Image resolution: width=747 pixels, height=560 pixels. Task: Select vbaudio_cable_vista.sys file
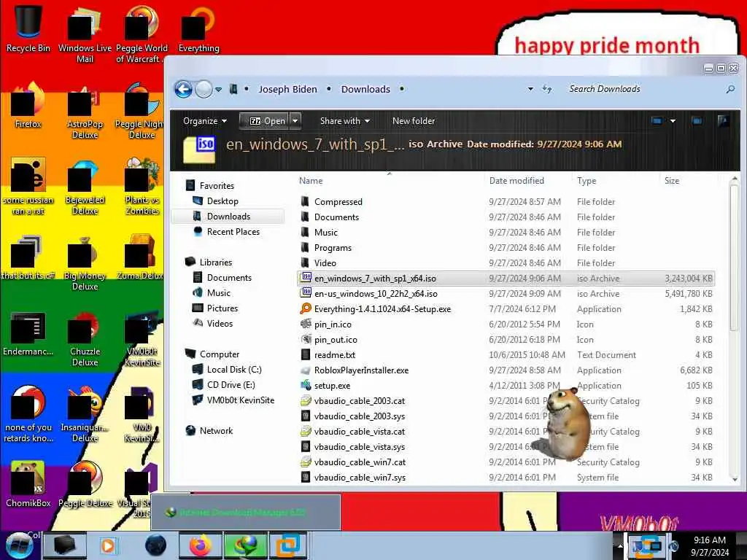(359, 447)
